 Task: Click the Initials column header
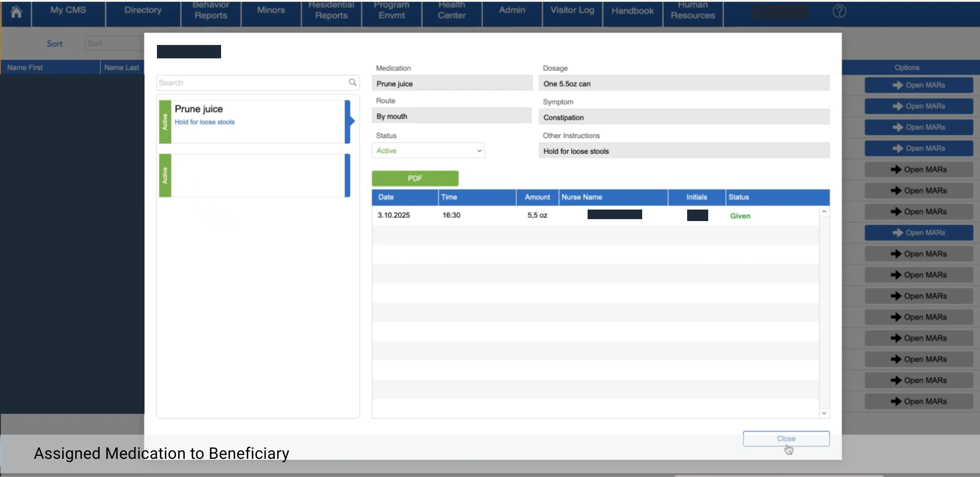(697, 197)
